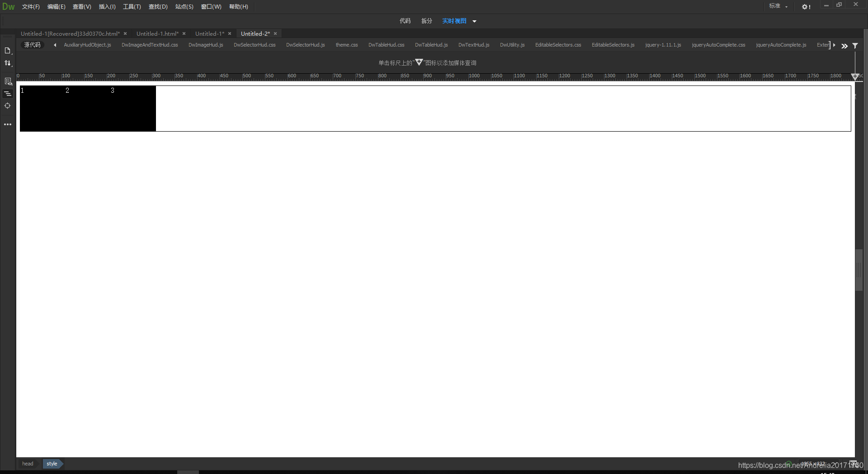Open related file jqueryAutoComplete.css

[718, 45]
